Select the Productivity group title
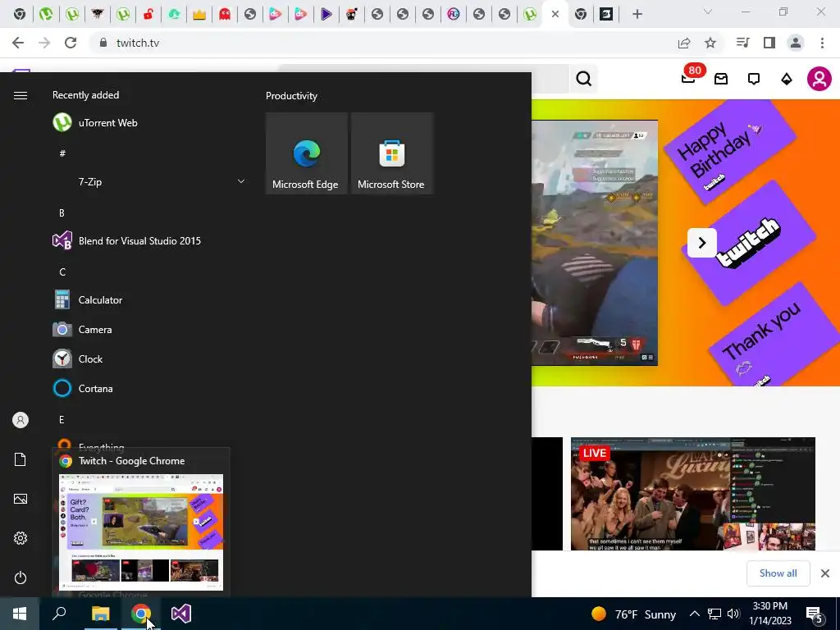Viewport: 840px width, 630px height. coord(291,96)
